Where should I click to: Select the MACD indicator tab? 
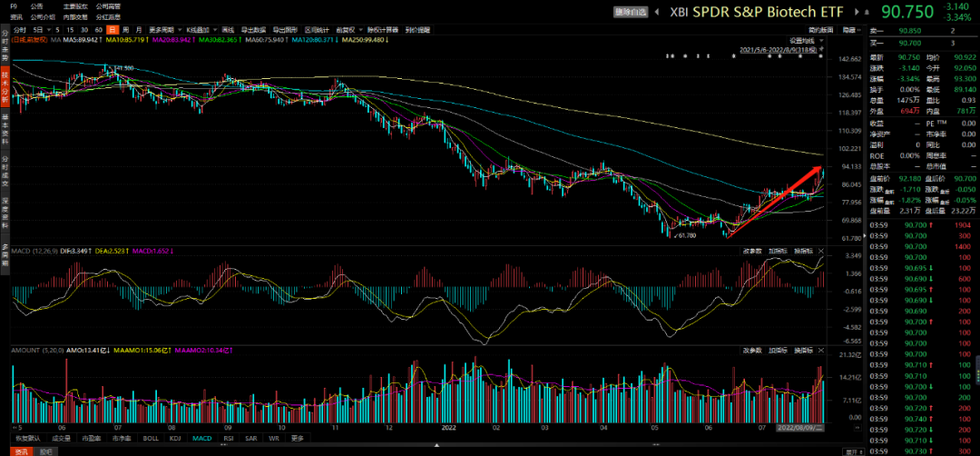point(201,439)
